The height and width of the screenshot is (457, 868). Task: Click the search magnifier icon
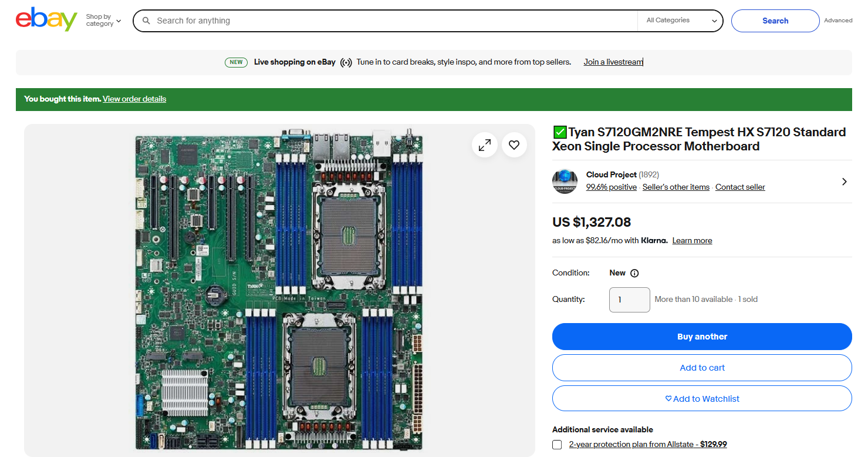coord(146,21)
